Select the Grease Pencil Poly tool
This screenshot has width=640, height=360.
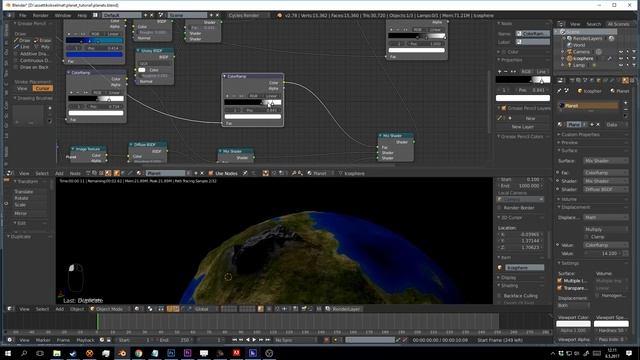[42, 47]
